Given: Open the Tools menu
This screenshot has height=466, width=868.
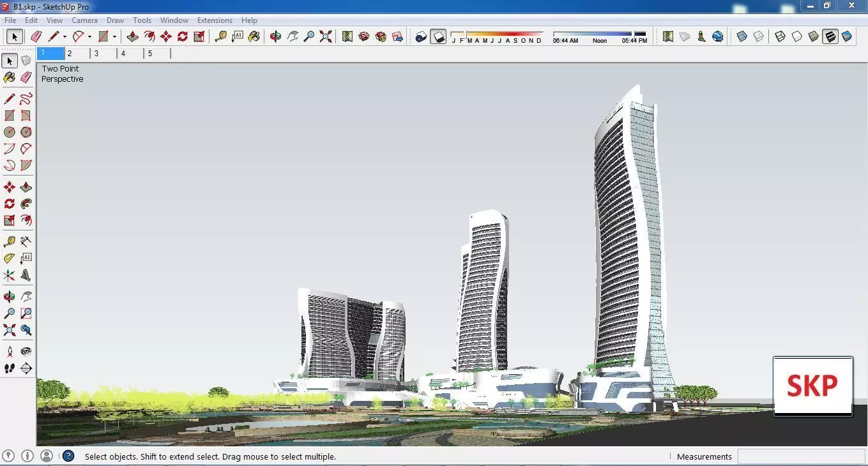Looking at the screenshot, I should 142,20.
